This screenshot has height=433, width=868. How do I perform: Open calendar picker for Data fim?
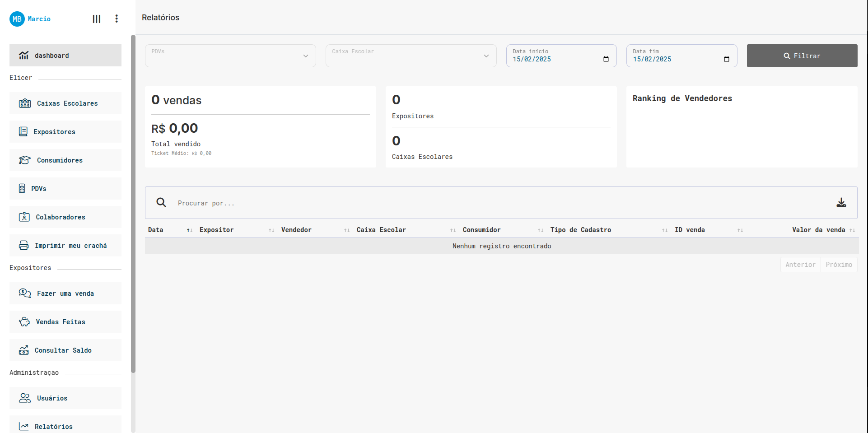click(x=727, y=59)
